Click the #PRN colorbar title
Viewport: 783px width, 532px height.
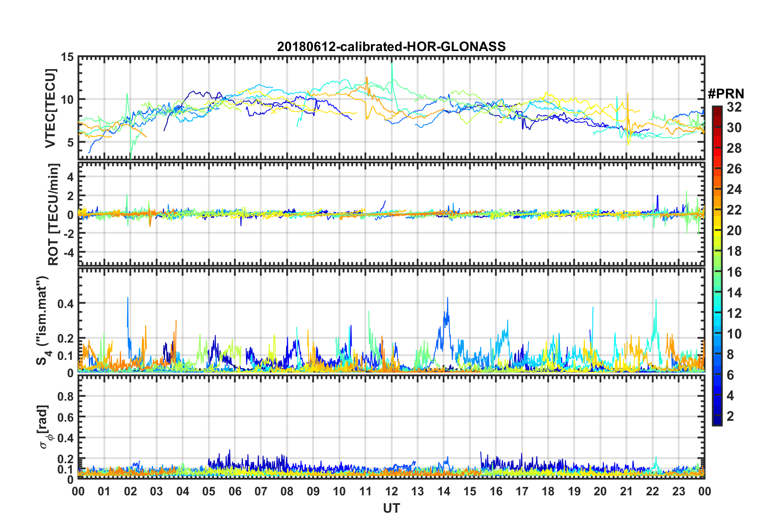pos(726,94)
